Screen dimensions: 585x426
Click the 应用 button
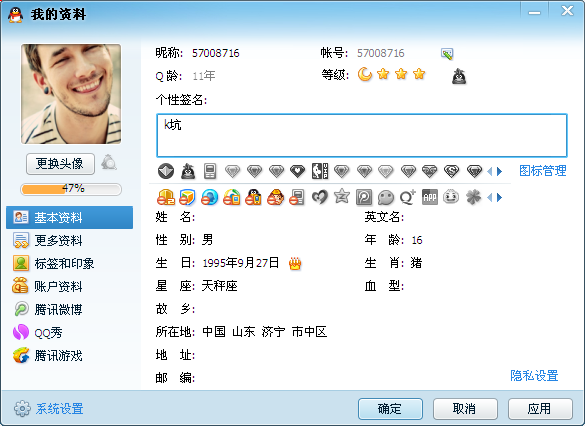click(540, 408)
